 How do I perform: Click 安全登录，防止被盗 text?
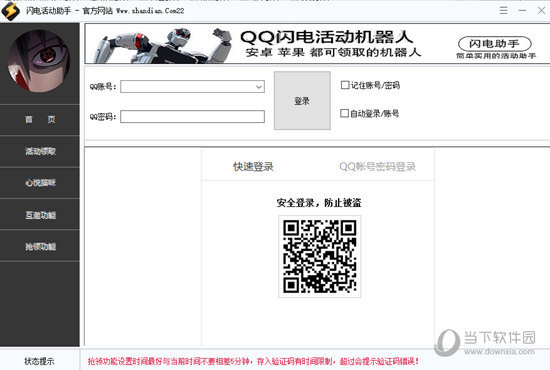coord(319,203)
